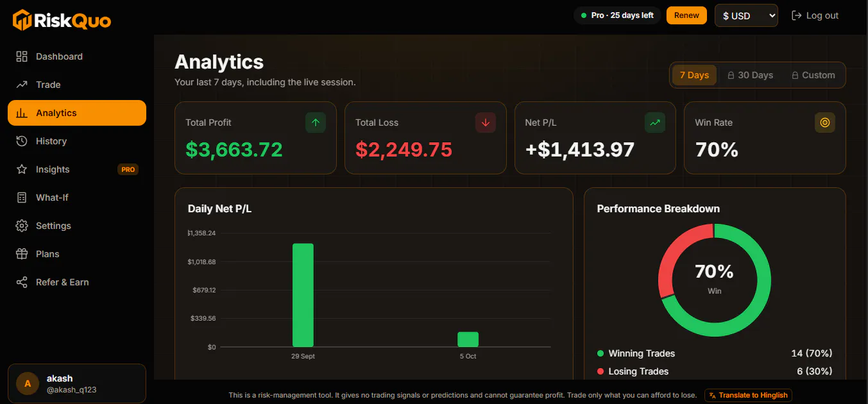868x404 pixels.
Task: Click the 5 Oct bar in chart
Action: [x=468, y=339]
